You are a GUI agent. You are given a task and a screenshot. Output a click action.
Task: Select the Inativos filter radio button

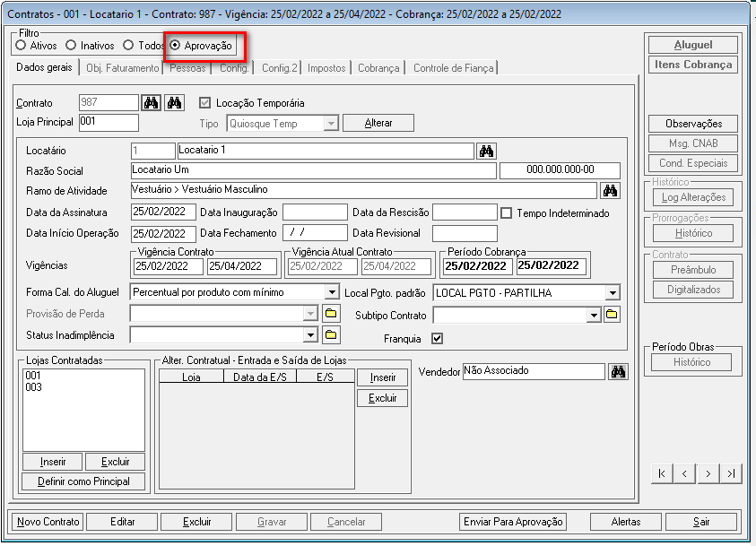click(x=71, y=46)
